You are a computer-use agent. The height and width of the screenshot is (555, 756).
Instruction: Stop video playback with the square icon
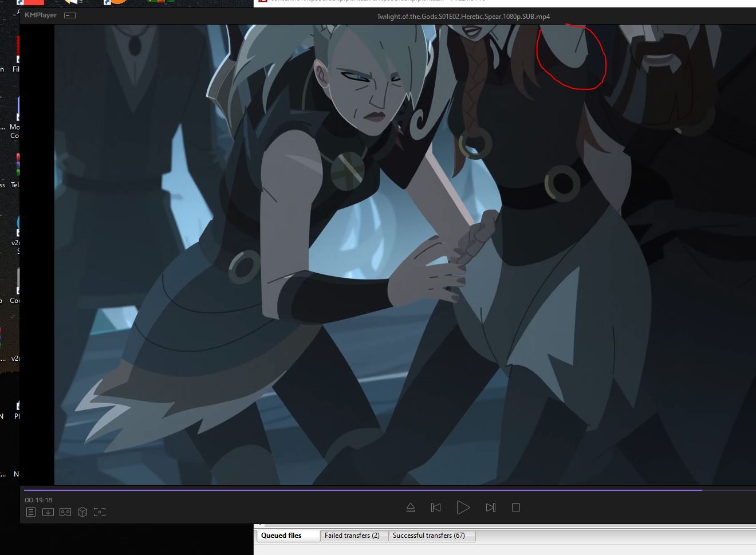[516, 507]
